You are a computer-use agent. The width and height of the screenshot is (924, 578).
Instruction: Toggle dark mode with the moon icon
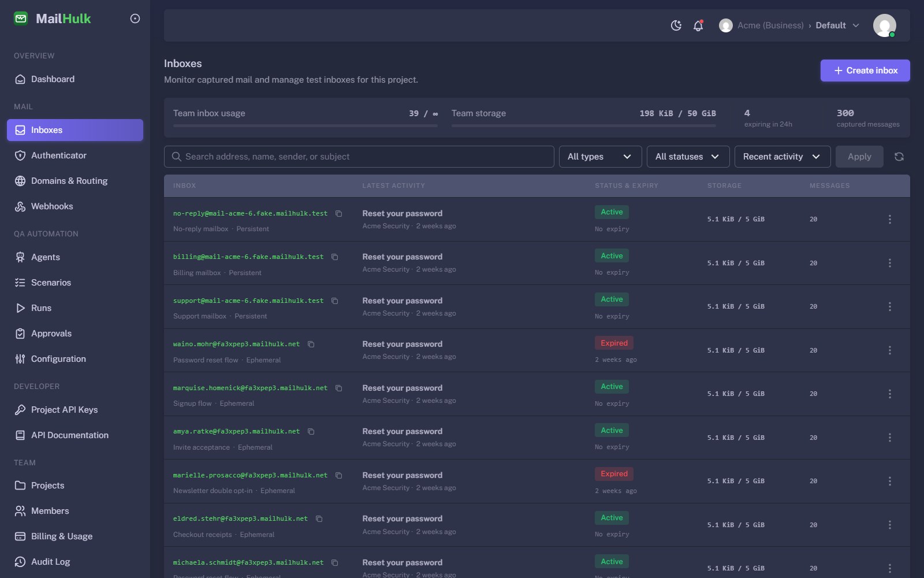pos(676,25)
